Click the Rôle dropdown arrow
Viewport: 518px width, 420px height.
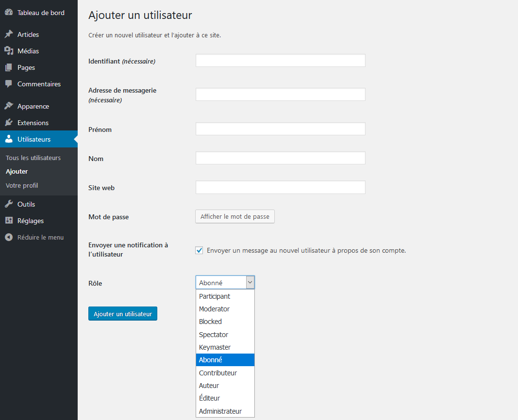click(x=250, y=282)
